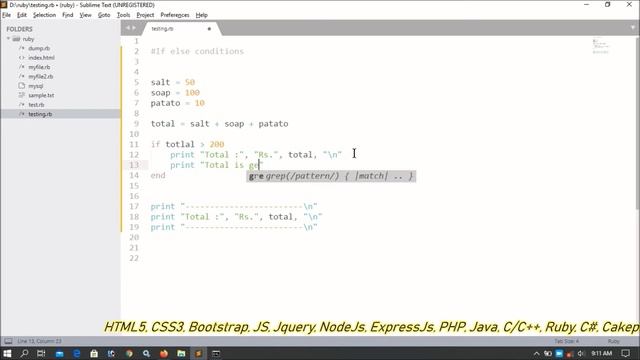Click the "soap = 100" code line
This screenshot has height=360, width=640.
175,93
